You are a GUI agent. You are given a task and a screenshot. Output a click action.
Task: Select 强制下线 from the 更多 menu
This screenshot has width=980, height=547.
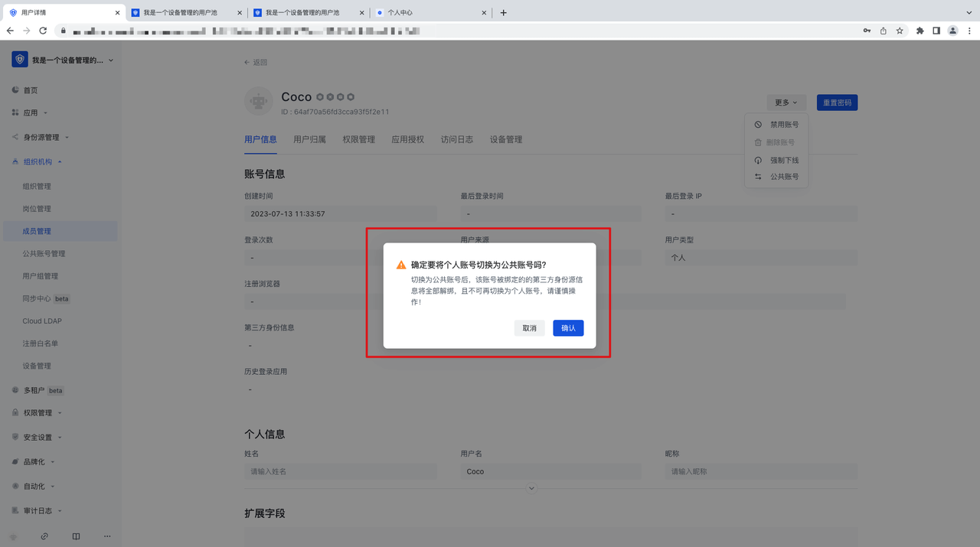click(x=784, y=160)
